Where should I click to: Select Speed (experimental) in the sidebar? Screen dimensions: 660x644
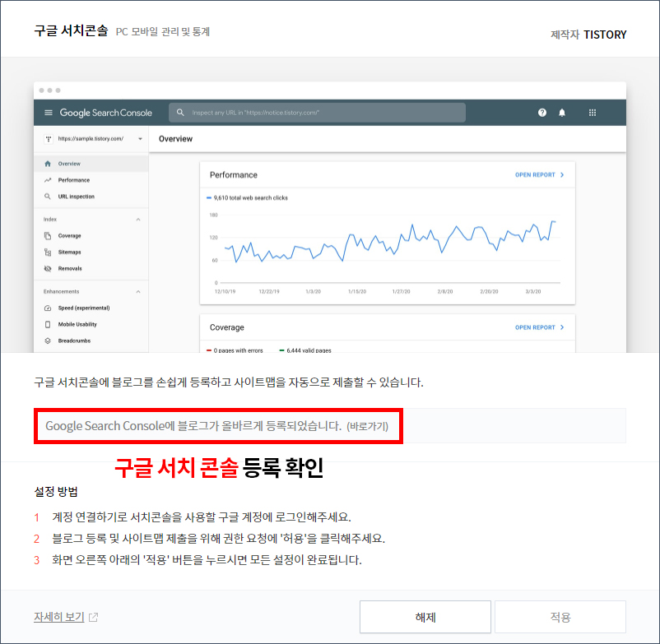tap(91, 308)
